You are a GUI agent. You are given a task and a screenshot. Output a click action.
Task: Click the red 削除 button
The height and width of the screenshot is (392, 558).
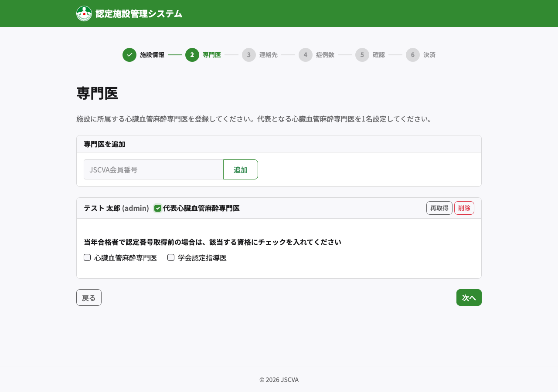(x=464, y=208)
